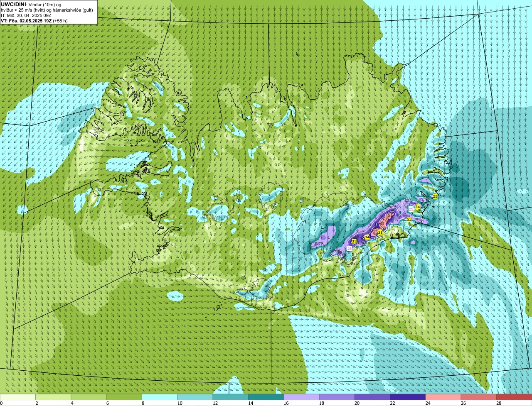Click the 4–6 m/s light green legend swatch
532x406 pixels.
tap(89, 397)
